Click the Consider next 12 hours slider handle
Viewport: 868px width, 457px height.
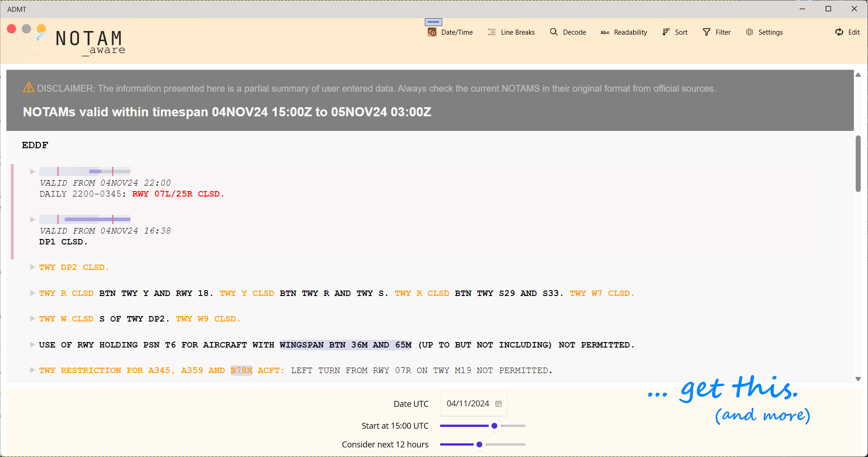[479, 445]
